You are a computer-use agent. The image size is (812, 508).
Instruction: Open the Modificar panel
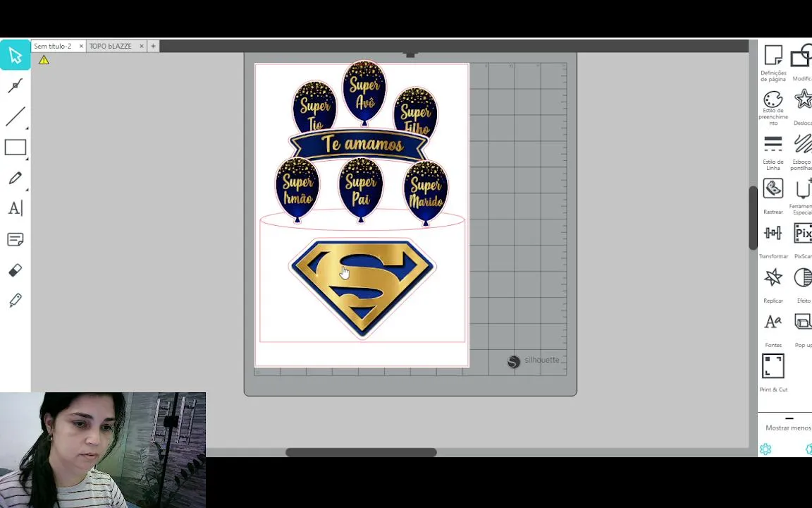[x=802, y=64]
